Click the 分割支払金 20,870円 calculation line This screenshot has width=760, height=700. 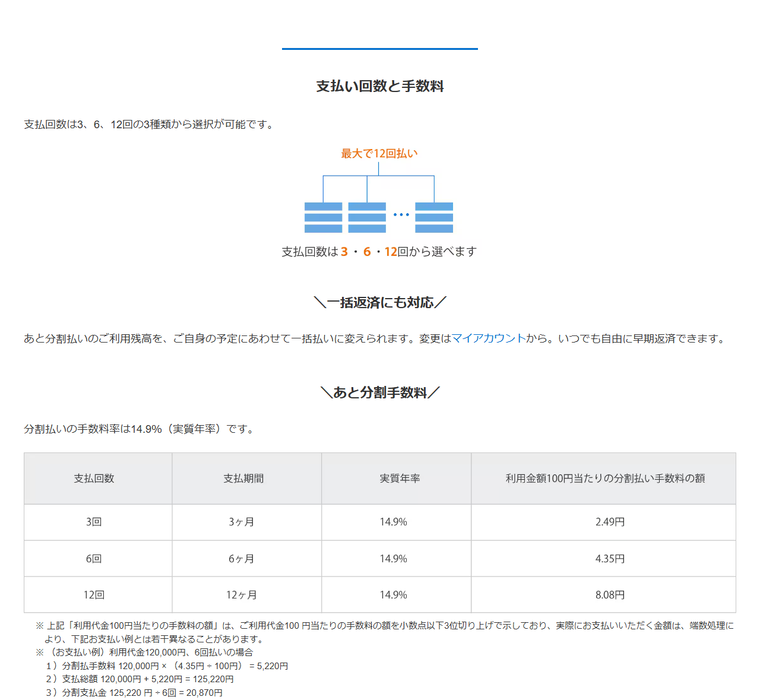134,693
